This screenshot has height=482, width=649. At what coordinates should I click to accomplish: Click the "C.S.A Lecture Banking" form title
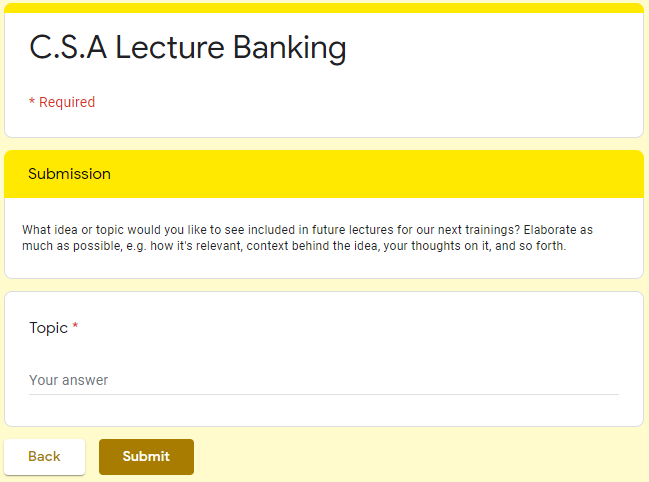188,47
